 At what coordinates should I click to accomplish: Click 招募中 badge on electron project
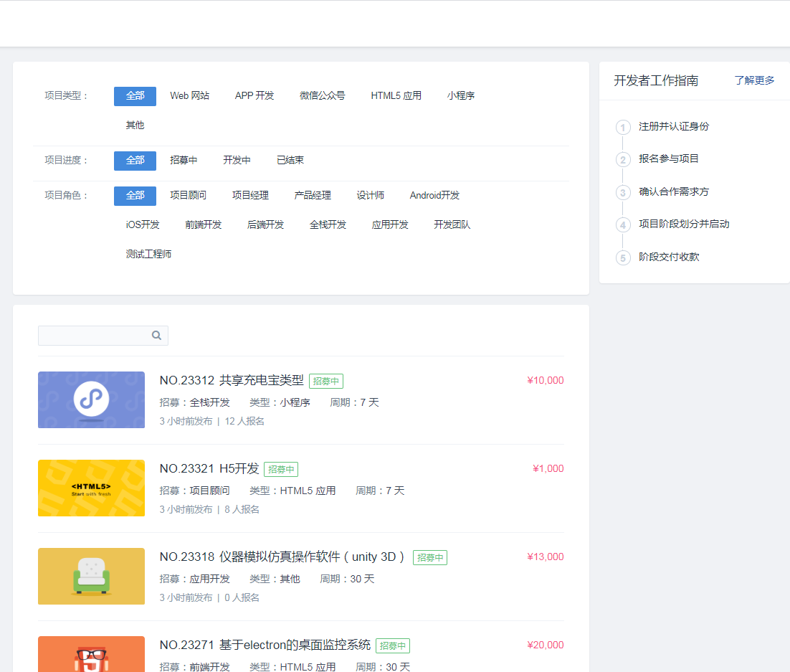(x=393, y=645)
